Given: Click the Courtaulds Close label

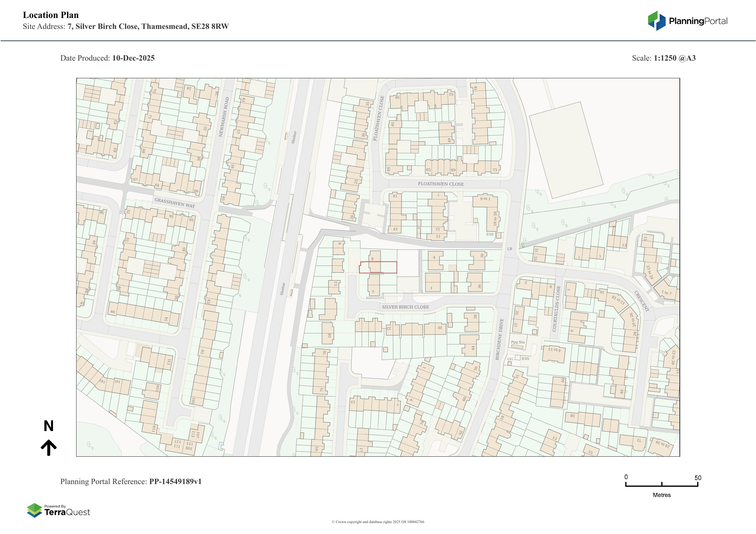Looking at the screenshot, I should 556,309.
